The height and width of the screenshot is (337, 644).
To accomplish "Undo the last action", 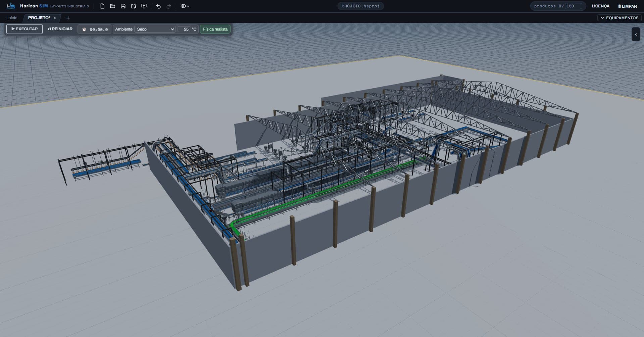I will [x=158, y=6].
